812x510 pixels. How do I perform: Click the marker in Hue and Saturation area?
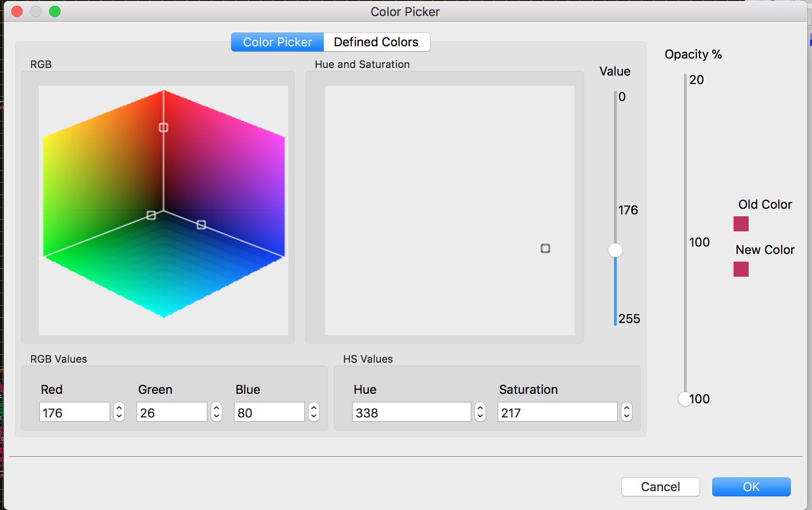545,248
